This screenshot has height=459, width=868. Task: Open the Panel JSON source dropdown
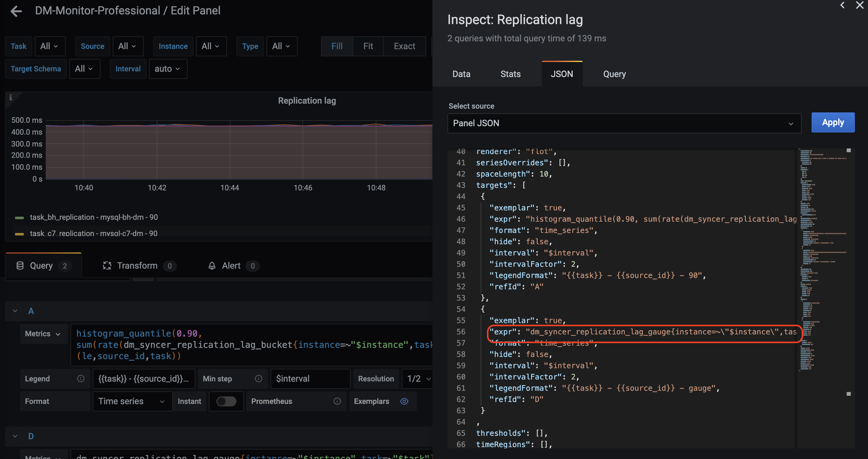pos(624,123)
